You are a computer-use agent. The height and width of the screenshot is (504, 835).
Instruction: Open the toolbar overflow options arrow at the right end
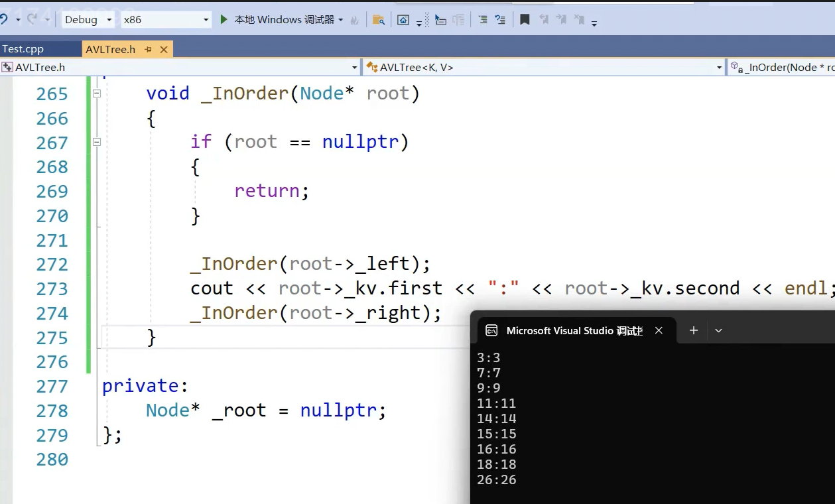tap(594, 23)
